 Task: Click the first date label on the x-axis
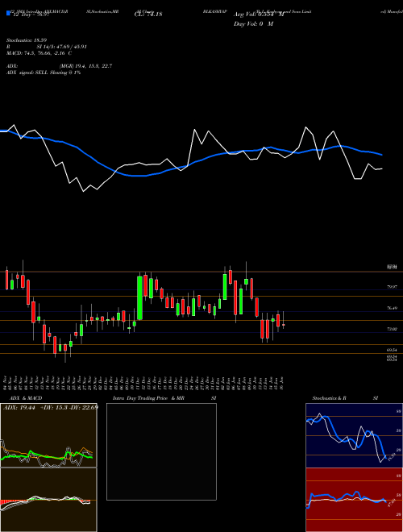[6, 382]
